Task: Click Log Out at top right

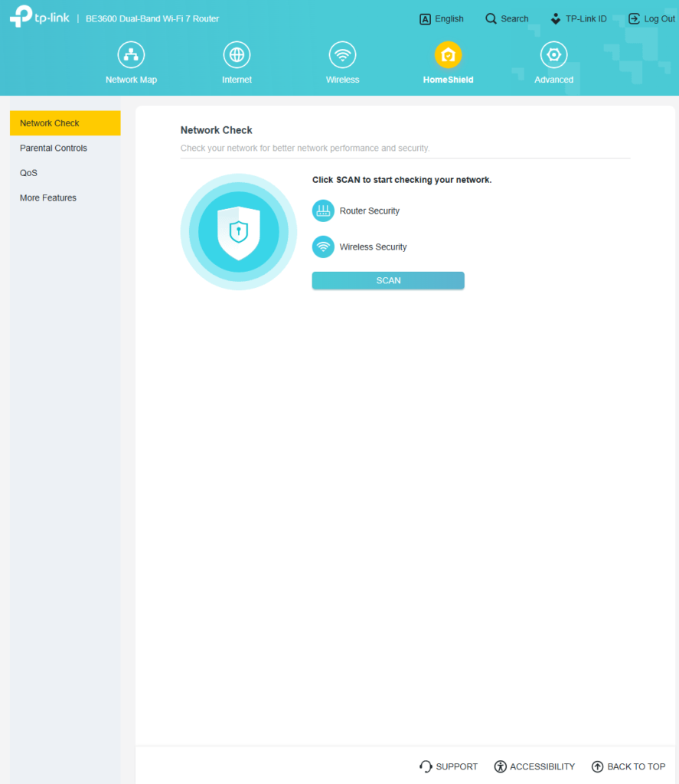Action: coord(651,18)
